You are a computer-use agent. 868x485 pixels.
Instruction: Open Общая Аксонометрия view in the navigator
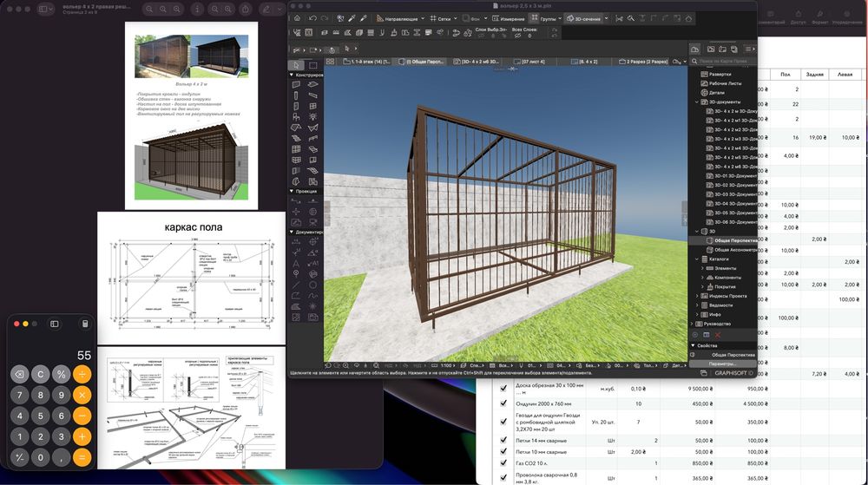tap(733, 249)
